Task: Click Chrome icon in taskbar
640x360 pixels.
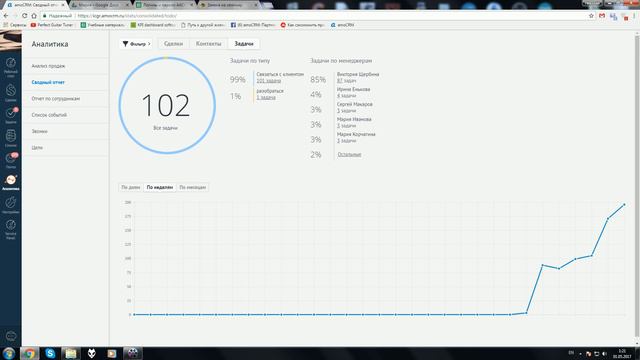Action: click(x=29, y=353)
